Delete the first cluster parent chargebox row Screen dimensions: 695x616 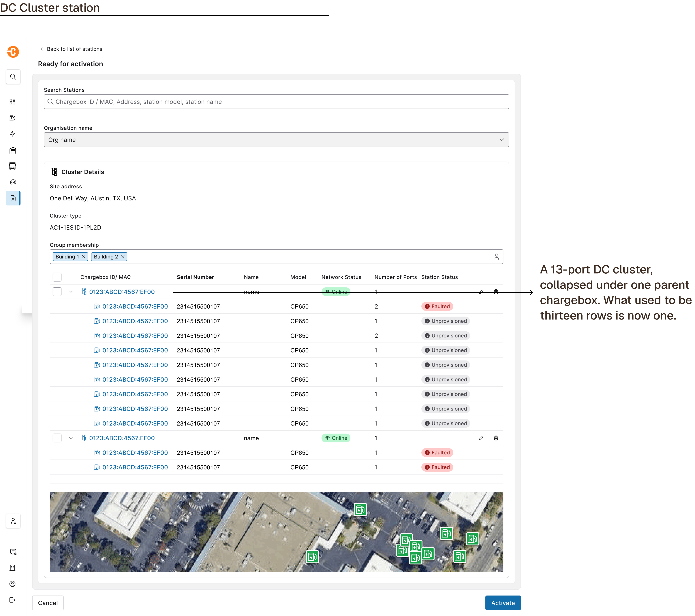click(496, 292)
